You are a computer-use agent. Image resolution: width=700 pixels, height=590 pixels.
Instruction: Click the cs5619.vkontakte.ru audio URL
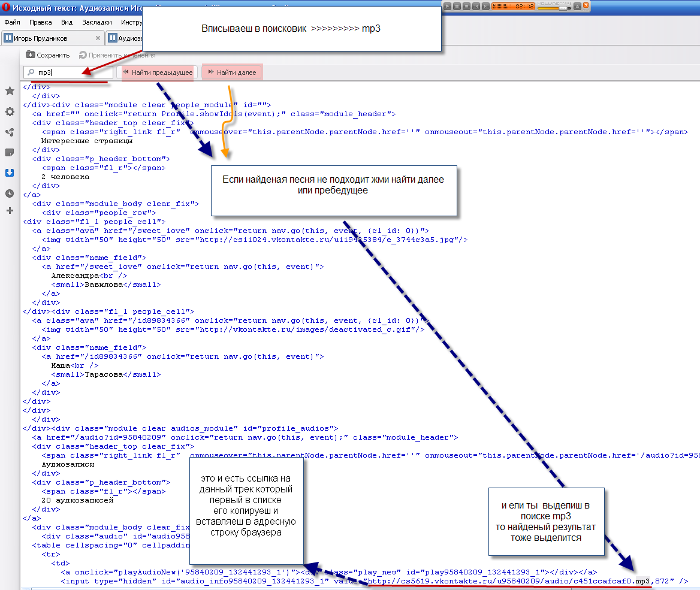pos(508,581)
